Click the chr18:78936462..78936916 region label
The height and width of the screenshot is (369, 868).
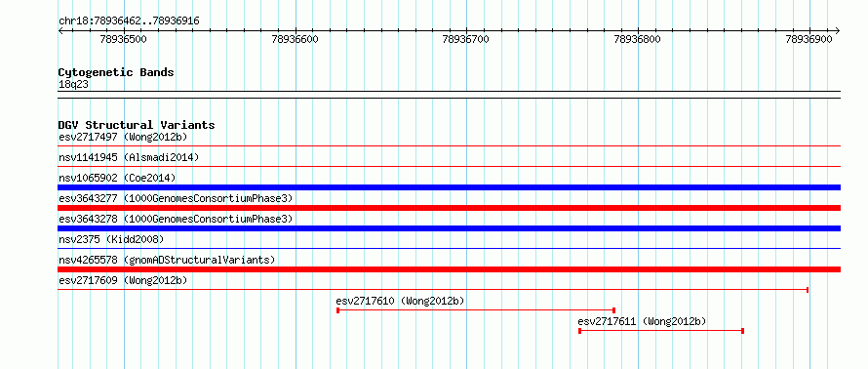pyautogui.click(x=129, y=21)
